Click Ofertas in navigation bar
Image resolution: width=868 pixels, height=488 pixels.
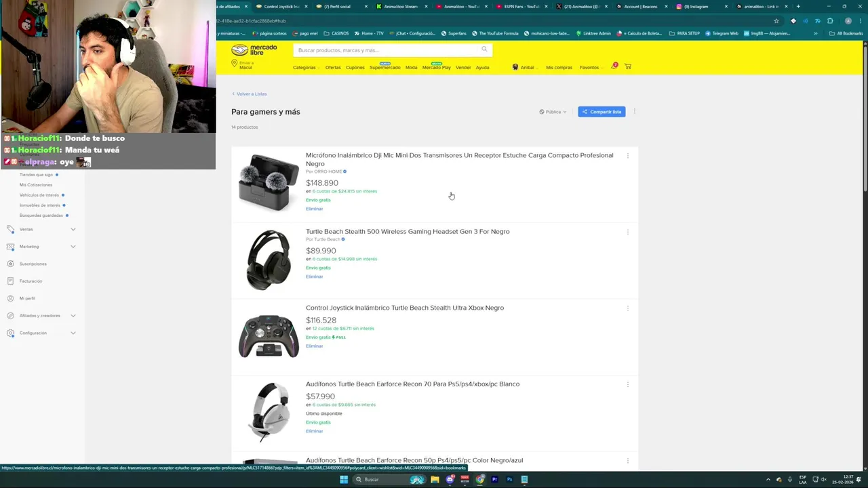(333, 67)
